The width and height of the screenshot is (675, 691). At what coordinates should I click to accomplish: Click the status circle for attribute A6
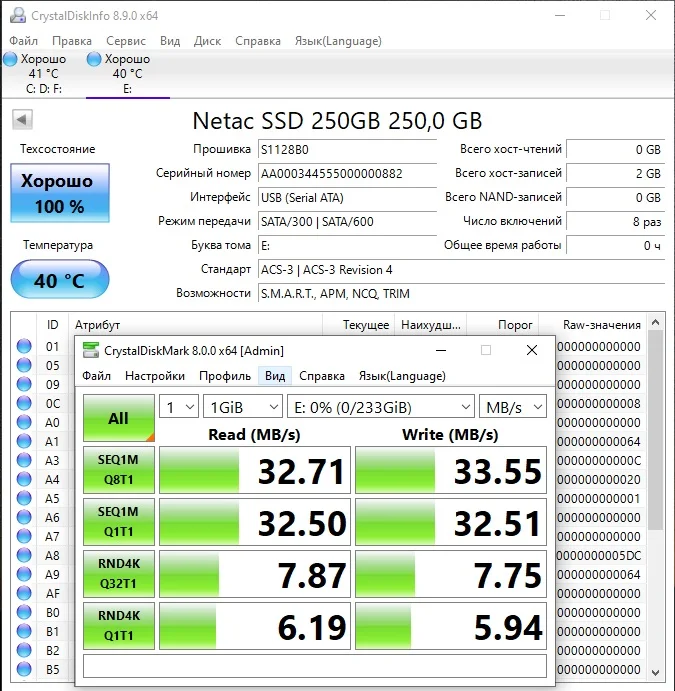pos(24,516)
